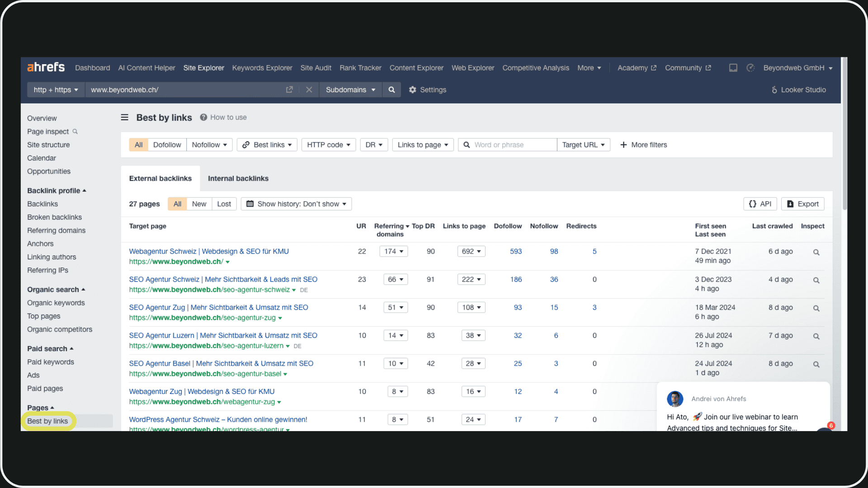Image resolution: width=868 pixels, height=488 pixels.
Task: Open Site Audit
Action: pyautogui.click(x=316, y=68)
